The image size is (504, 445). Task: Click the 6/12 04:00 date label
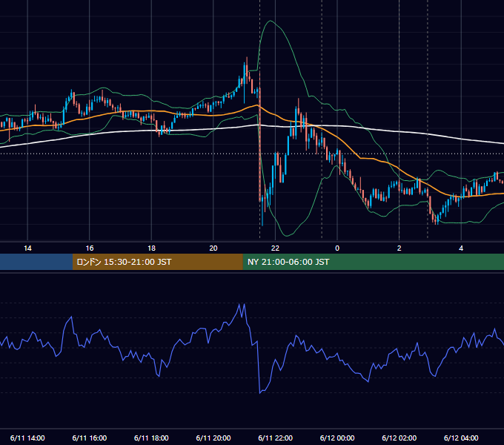tap(461, 438)
